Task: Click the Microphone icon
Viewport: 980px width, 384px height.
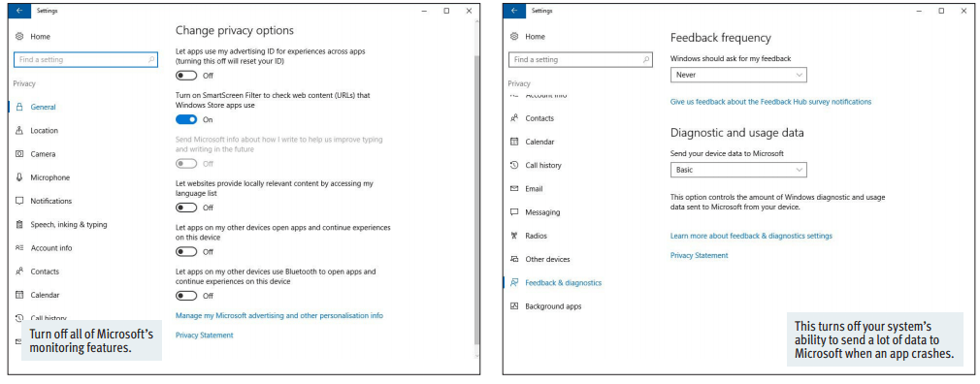Action: 19,177
